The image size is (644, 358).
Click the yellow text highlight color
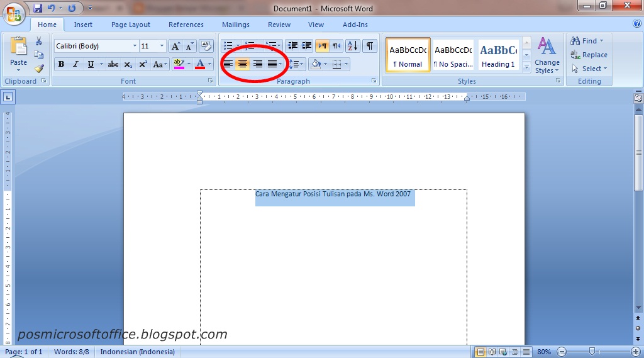179,64
